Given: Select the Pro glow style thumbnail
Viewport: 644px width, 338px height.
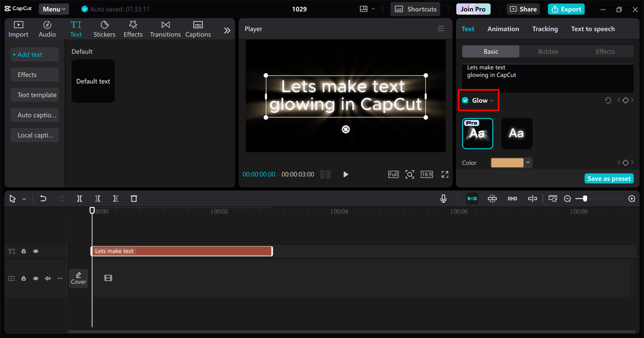Looking at the screenshot, I should (x=477, y=133).
